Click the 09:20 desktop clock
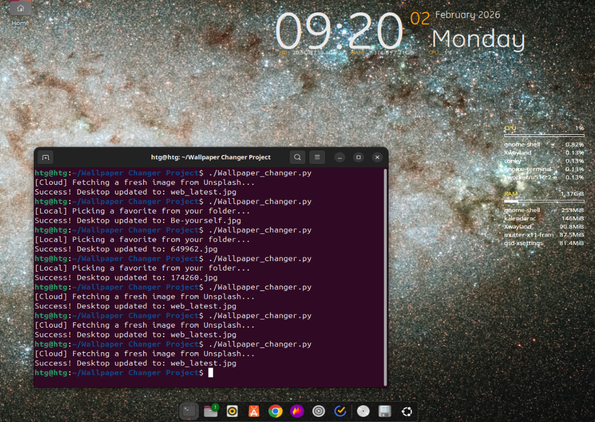This screenshot has width=595, height=422. pyautogui.click(x=338, y=31)
